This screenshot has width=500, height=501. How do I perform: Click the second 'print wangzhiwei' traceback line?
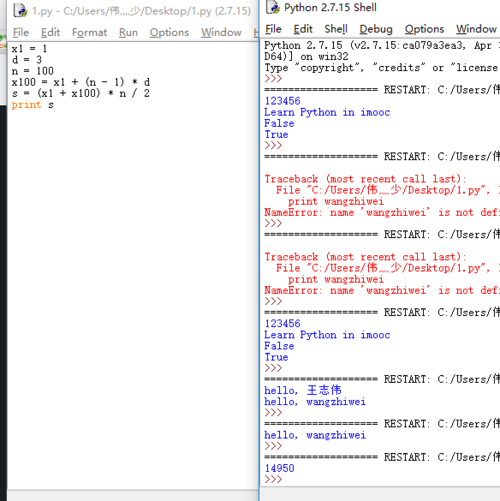pyautogui.click(x=336, y=279)
